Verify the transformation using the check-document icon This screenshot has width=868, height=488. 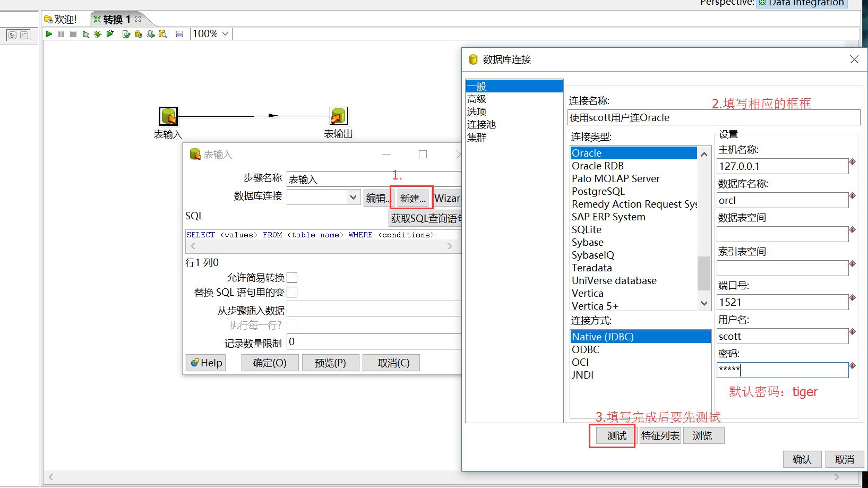pos(126,33)
